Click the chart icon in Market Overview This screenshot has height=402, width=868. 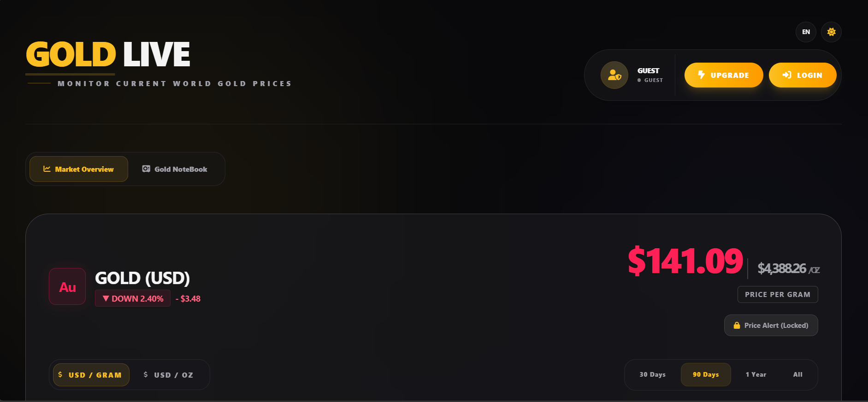coord(47,169)
